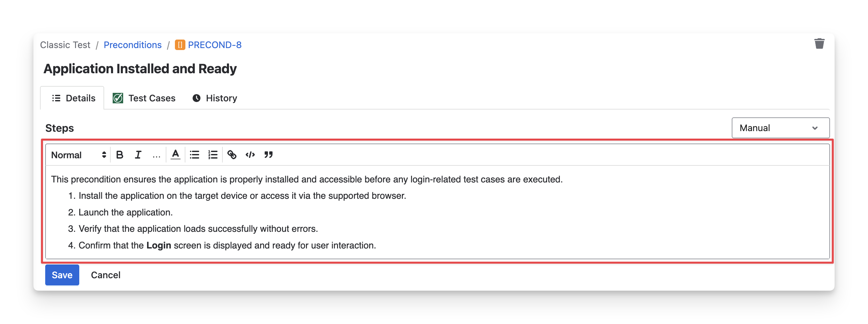Switch to the Test Cases tab
This screenshot has width=868, height=324.
[x=144, y=98]
